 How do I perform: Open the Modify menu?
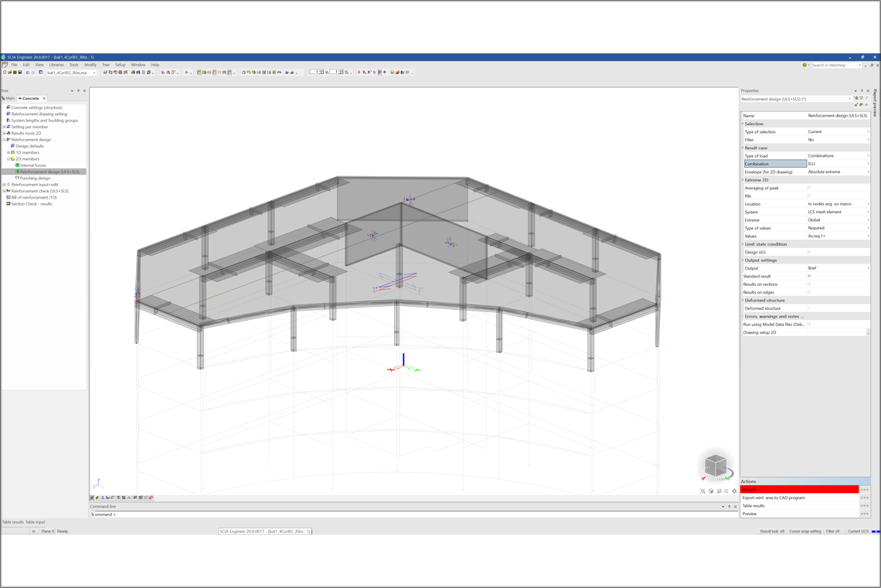tap(90, 65)
